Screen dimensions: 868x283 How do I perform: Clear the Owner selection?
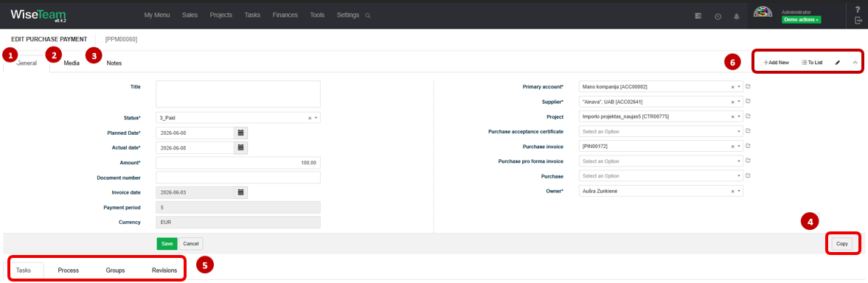[732, 192]
